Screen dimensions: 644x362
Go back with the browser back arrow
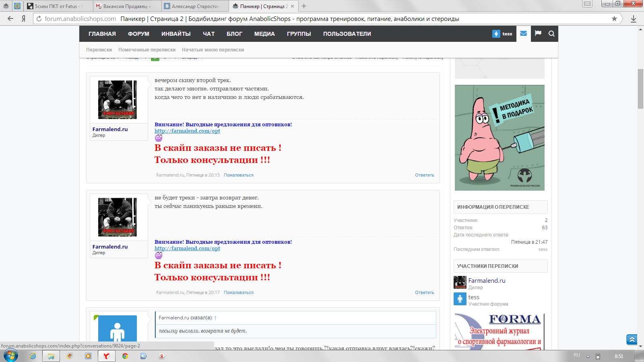point(10,19)
